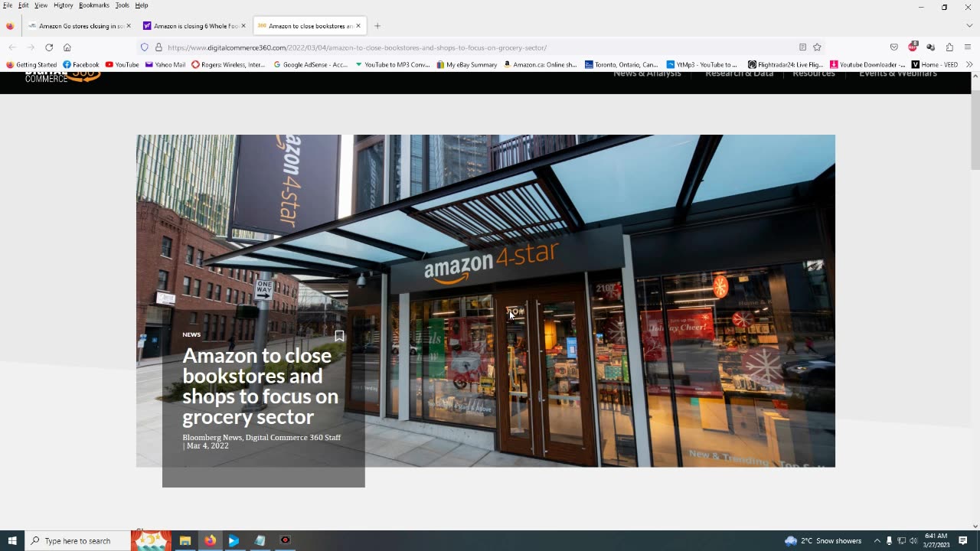Image resolution: width=980 pixels, height=551 pixels.
Task: Open Youtube Downloader bookmark
Action: point(867,64)
